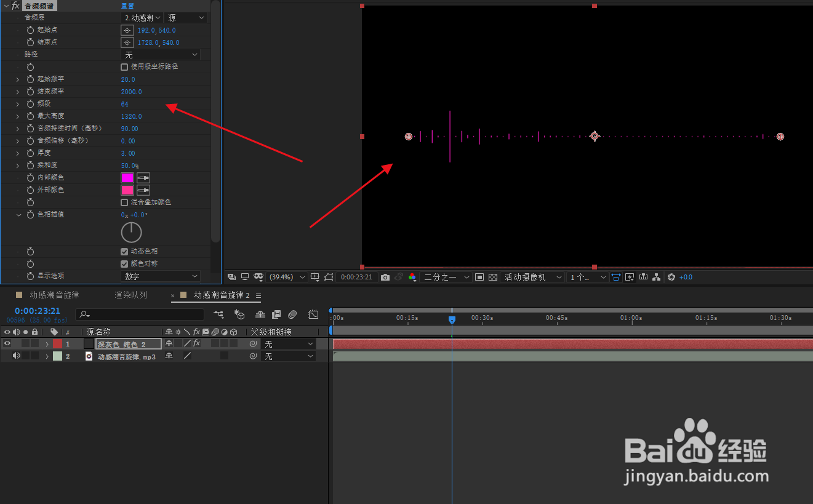
Task: Click the timeline layer search field
Action: [x=140, y=314]
